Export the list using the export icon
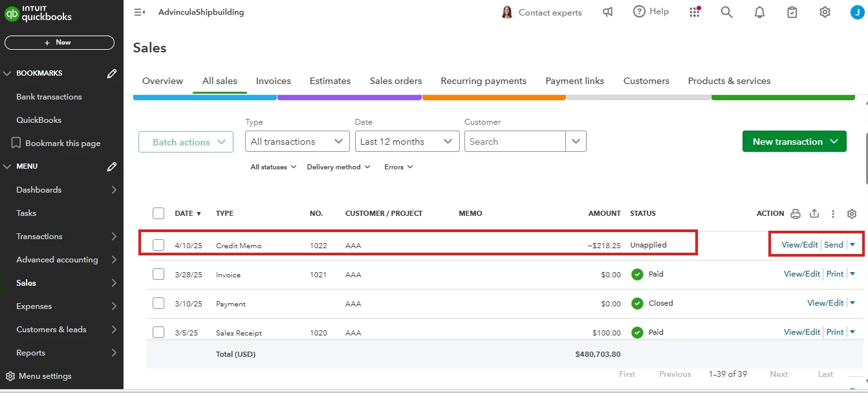The width and height of the screenshot is (868, 393). (x=814, y=214)
